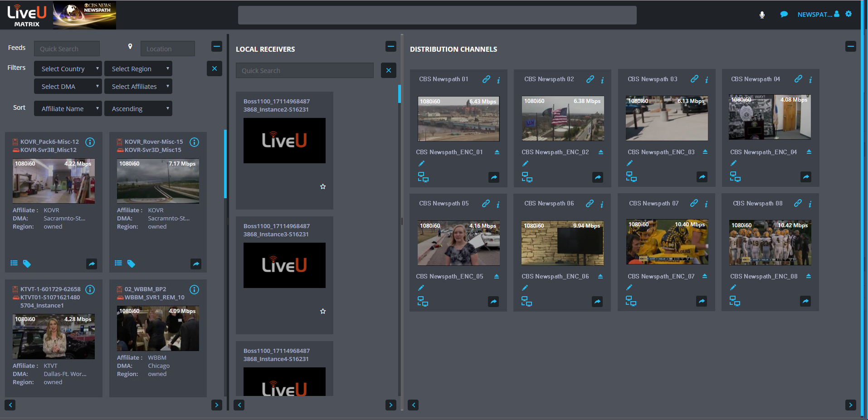Edit CBS Newspath_ENC_02 using the pencil icon
The width and height of the screenshot is (868, 420).
pos(525,163)
